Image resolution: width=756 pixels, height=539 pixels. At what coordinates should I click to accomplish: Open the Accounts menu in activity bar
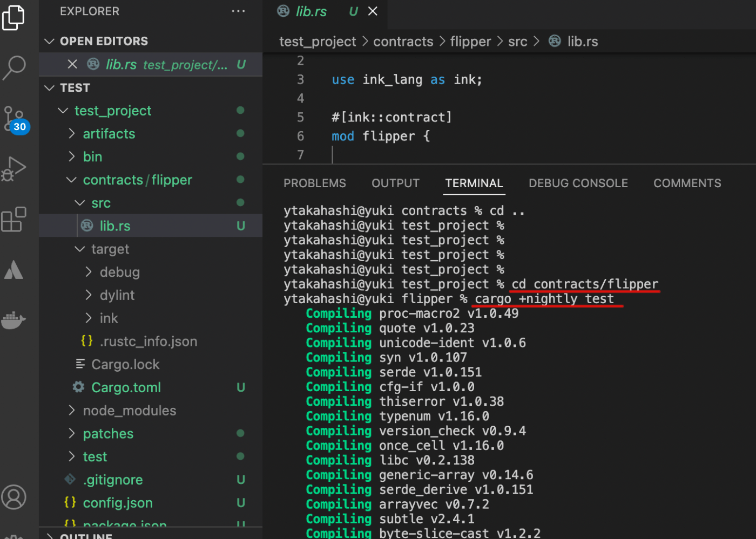pos(14,497)
